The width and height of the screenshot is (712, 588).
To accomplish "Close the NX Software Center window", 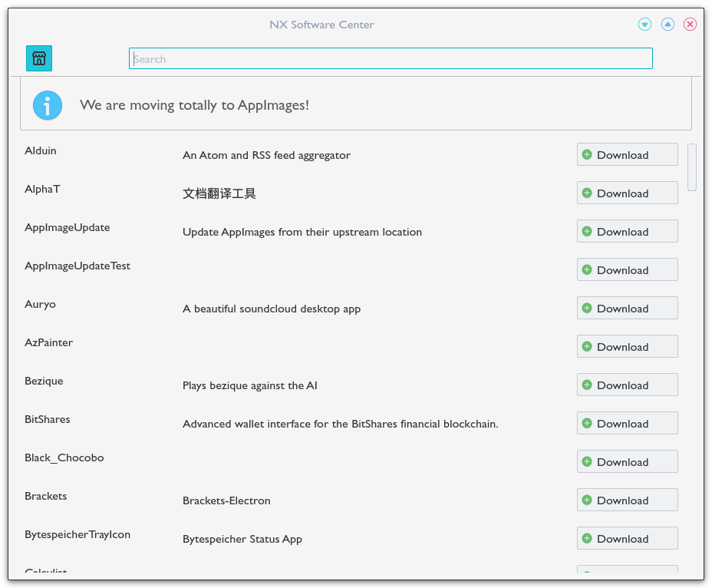I will coord(691,24).
